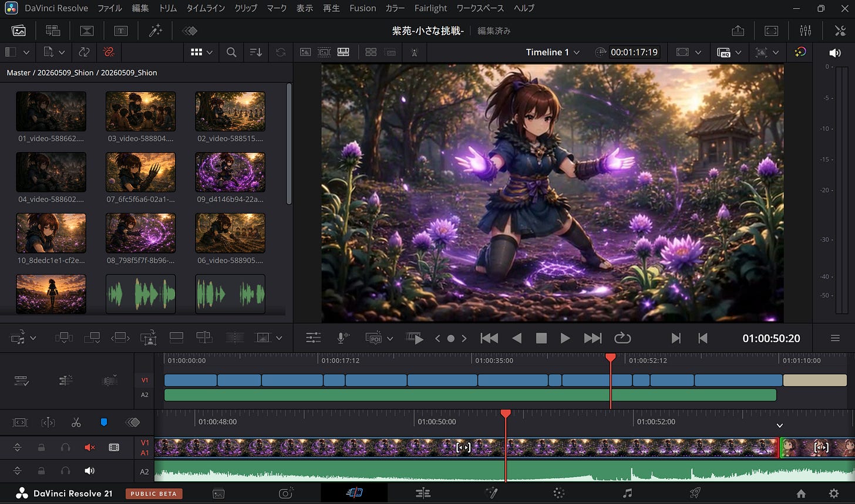
Task: Mute the viewer monitor speaker
Action: tap(834, 52)
